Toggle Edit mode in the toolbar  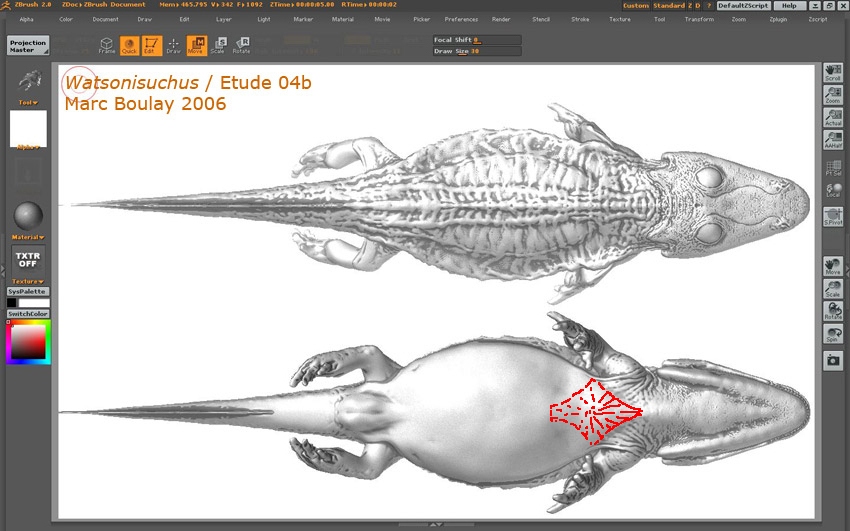click(x=152, y=46)
